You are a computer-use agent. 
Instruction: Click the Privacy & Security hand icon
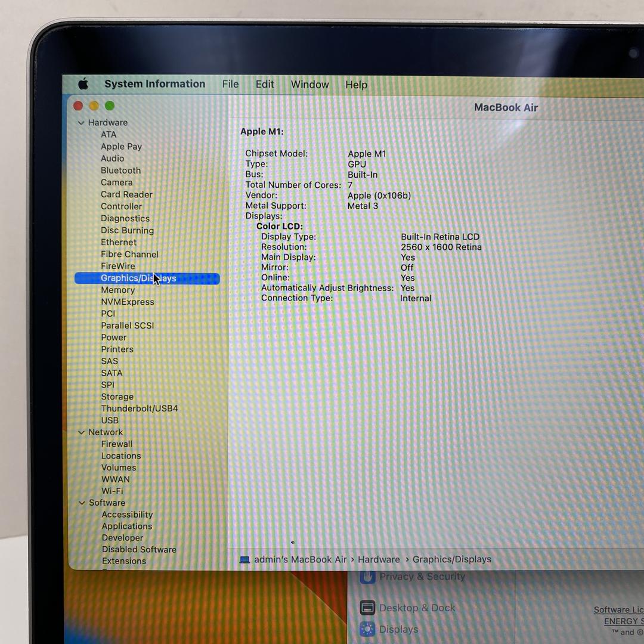(x=367, y=577)
